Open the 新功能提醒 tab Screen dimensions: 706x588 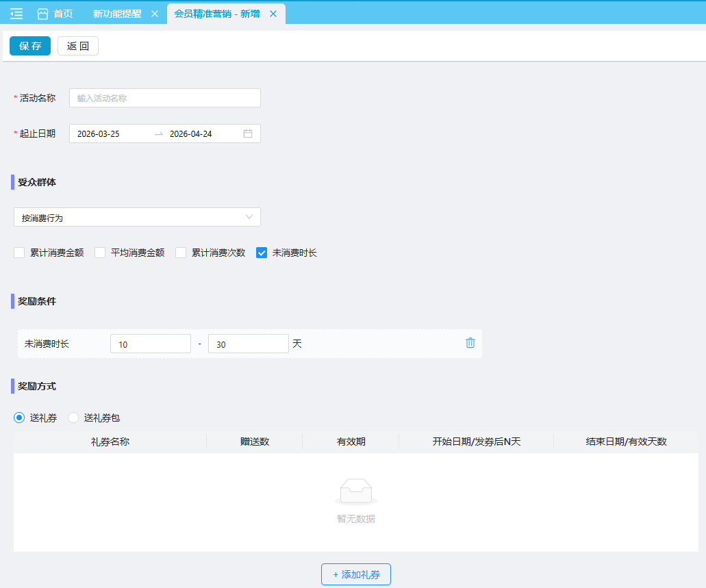pos(117,14)
